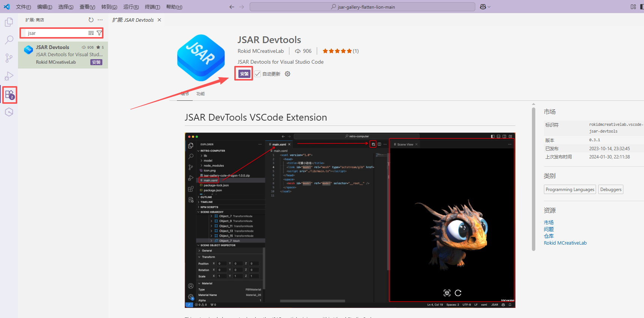This screenshot has height=318, width=644.
Task: Open the 问题 issues resource link
Action: point(549,229)
